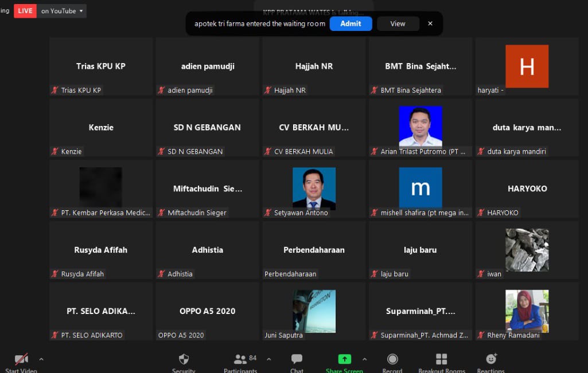Click the green Share Screen icon
This screenshot has width=588, height=373.
coord(344,359)
